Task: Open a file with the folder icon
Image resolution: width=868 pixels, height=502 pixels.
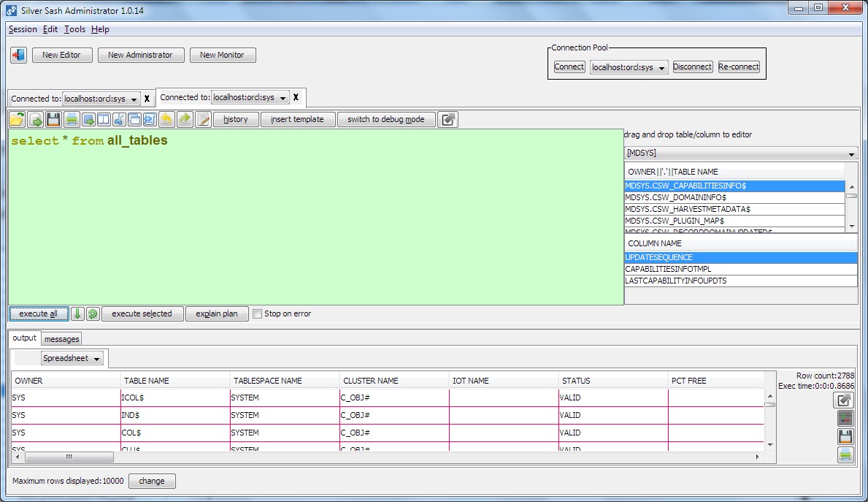Action: coord(18,119)
